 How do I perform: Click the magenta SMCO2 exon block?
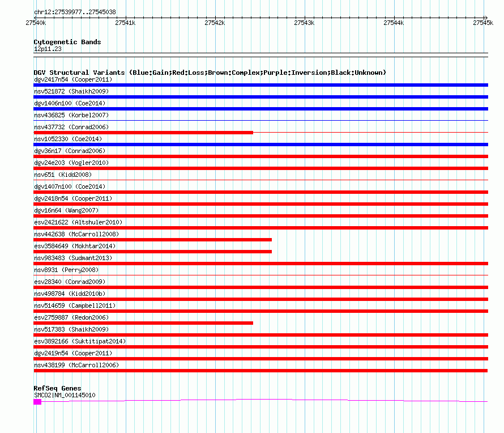37,402
